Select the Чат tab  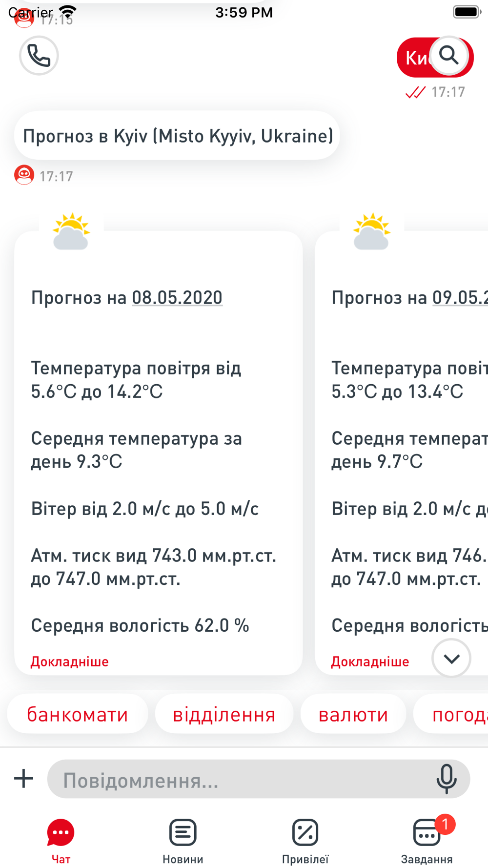pos(61,842)
